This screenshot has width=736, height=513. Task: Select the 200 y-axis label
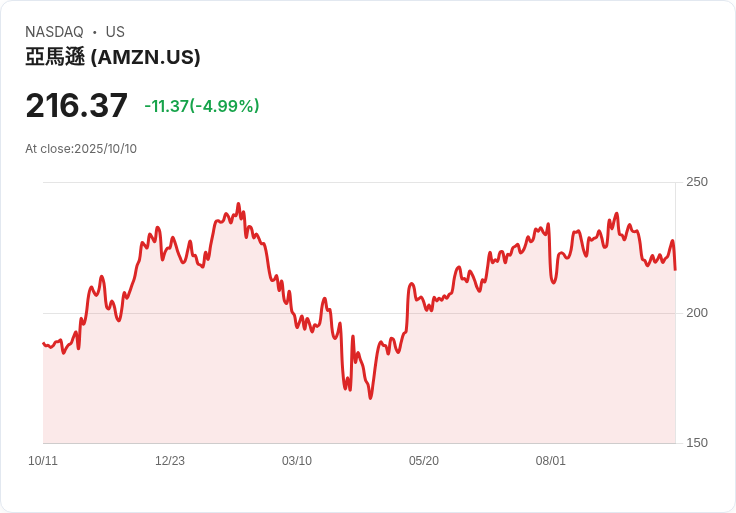[x=696, y=313]
